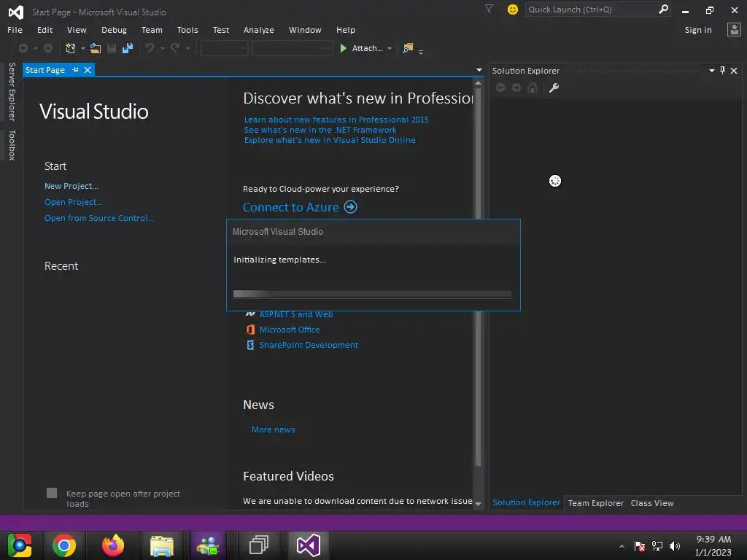Pin the Solution Explorer panel with pushpin icon
Screen dimensions: 747x560
click(x=723, y=71)
